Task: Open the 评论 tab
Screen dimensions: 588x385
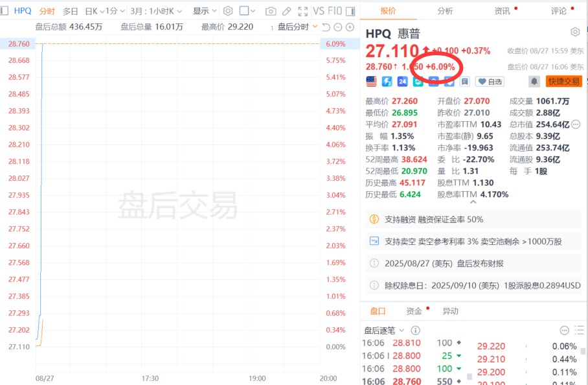Action: (x=559, y=11)
